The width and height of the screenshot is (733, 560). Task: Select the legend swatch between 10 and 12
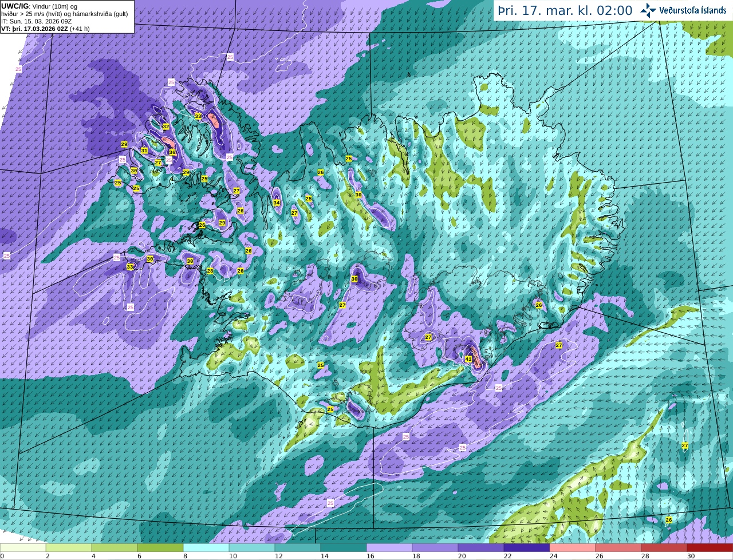(x=252, y=547)
